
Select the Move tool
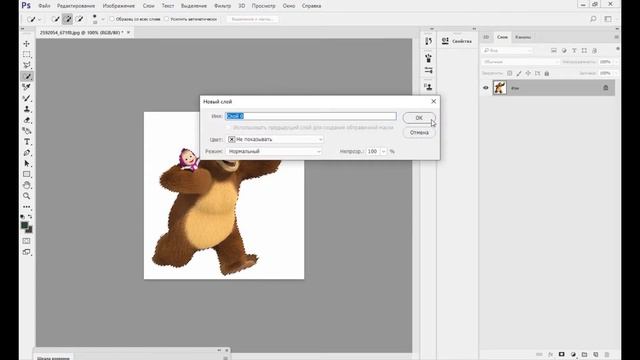click(x=27, y=44)
